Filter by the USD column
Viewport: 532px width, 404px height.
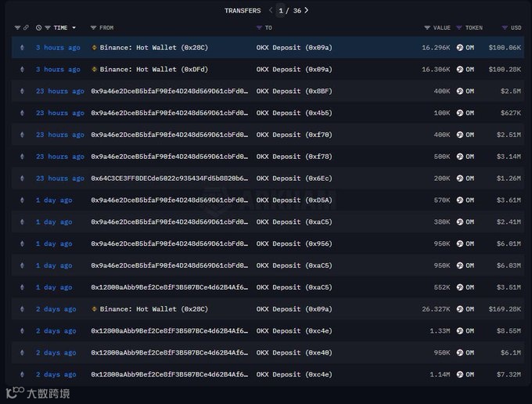coord(505,28)
